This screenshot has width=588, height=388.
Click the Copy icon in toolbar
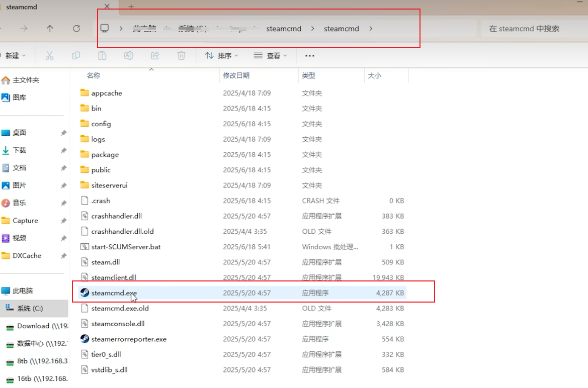click(x=76, y=56)
